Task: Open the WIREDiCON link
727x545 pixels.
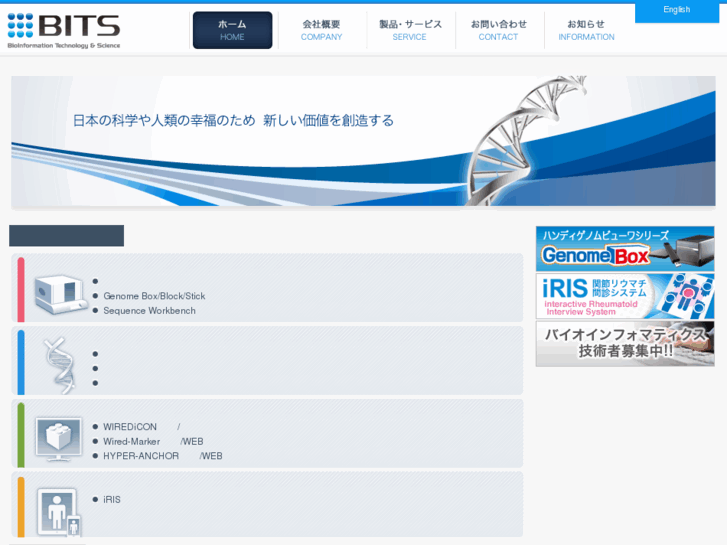Action: click(x=141, y=427)
